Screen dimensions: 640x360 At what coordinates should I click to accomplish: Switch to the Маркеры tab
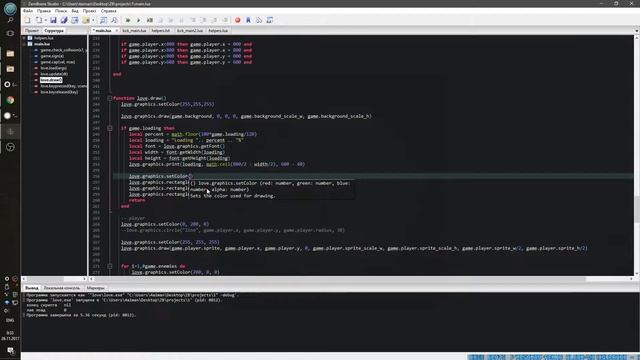pyautogui.click(x=96, y=288)
